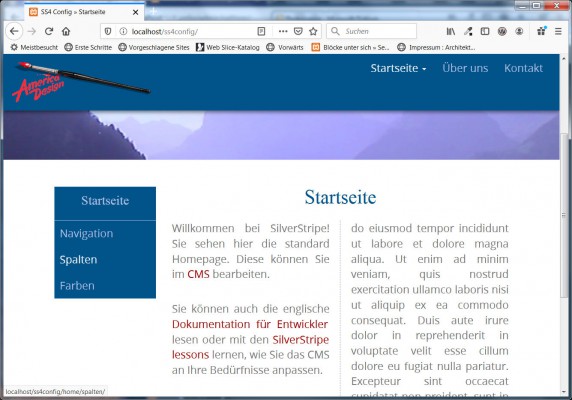Open Erste Schritte bookmark

click(x=88, y=47)
